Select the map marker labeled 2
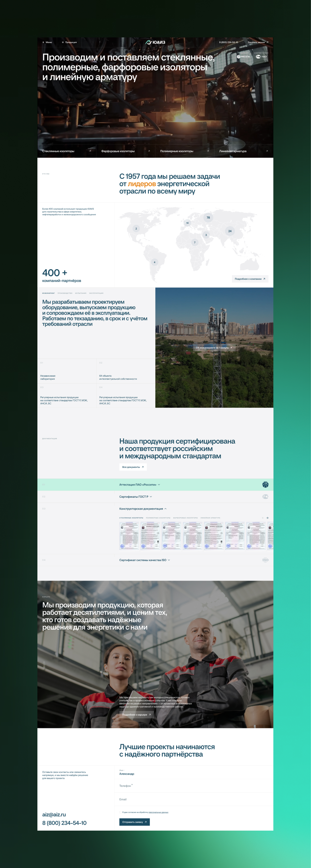Viewport: 311px width, 868px height. (136, 229)
